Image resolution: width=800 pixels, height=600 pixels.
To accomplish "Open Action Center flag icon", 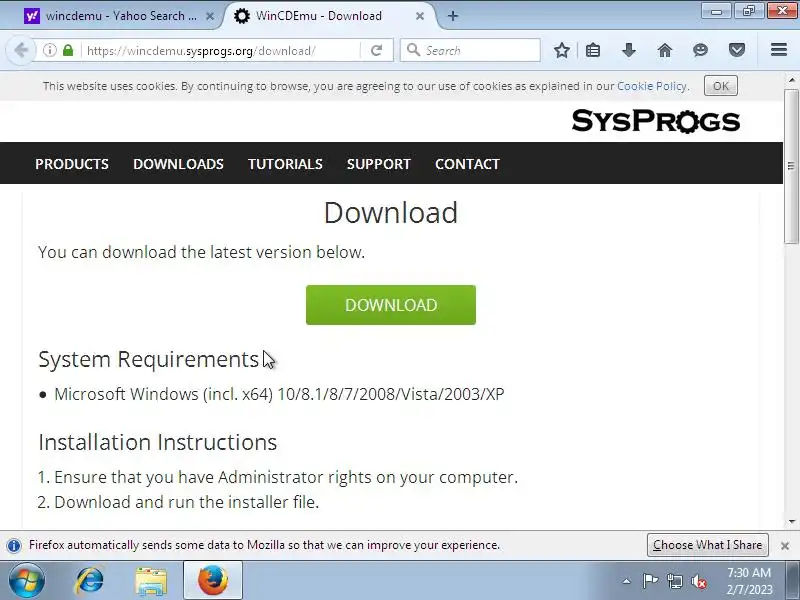I will pos(650,581).
